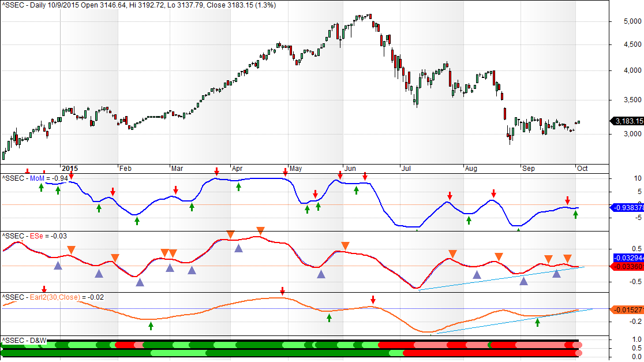Viewport: 644px width, 362px height.
Task: Select the rightmost orange triangle in ESe pane
Action: tap(568, 258)
